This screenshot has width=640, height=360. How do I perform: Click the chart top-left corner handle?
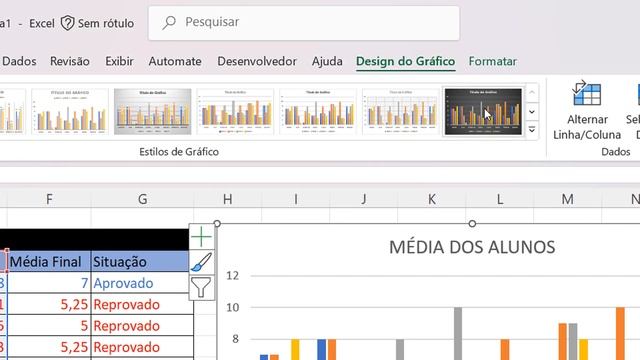coord(217,224)
